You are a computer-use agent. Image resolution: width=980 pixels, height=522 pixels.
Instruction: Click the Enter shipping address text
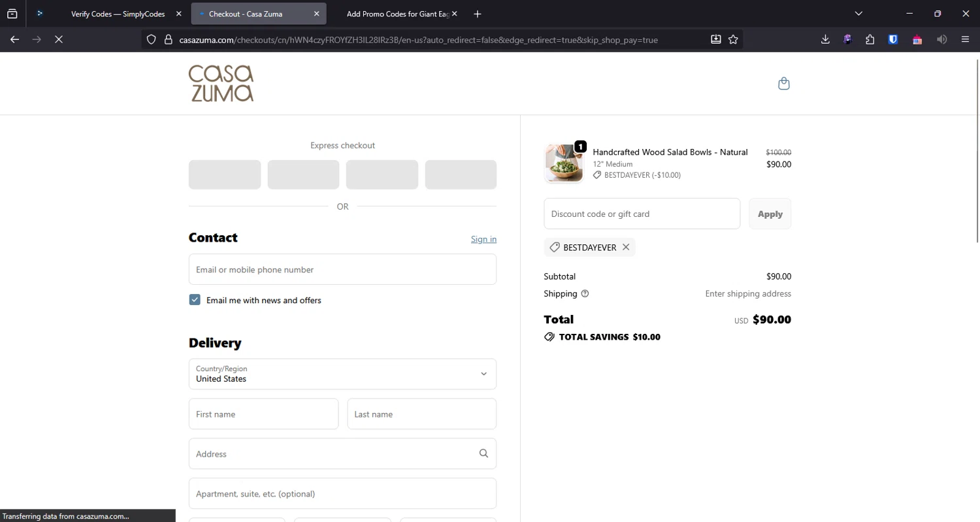pyautogui.click(x=748, y=294)
